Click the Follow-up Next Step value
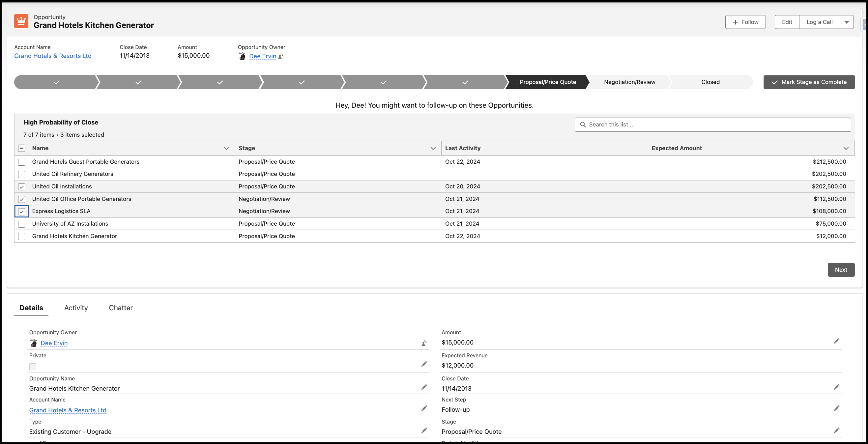 pos(455,410)
